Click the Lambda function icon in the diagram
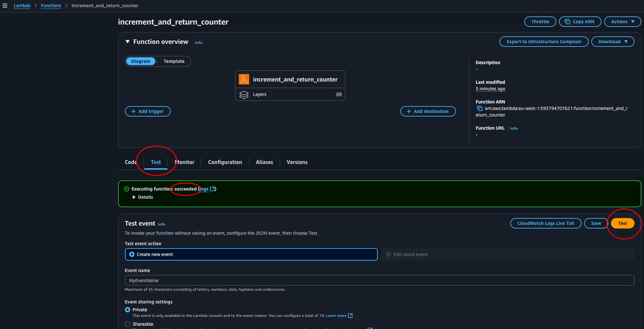This screenshot has height=329, width=644. (x=244, y=79)
